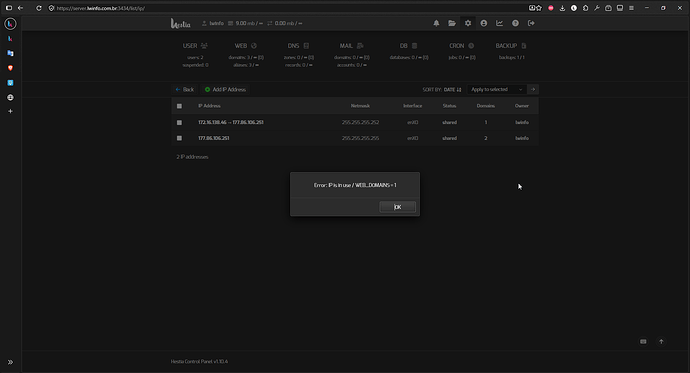Open the help question mark icon

tap(515, 23)
